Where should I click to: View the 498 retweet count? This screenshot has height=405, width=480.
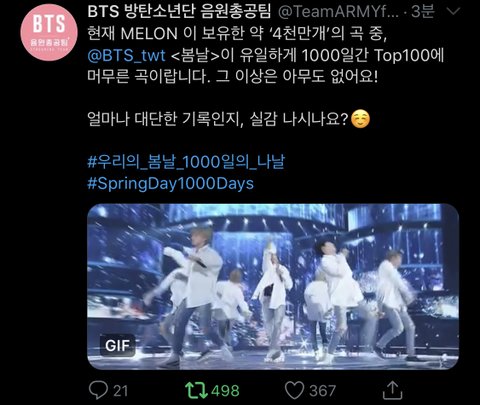click(225, 391)
